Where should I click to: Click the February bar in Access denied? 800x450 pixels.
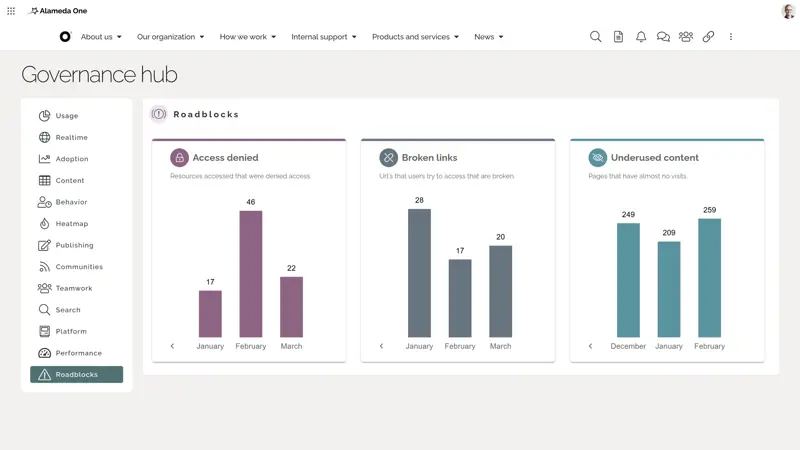[251, 274]
